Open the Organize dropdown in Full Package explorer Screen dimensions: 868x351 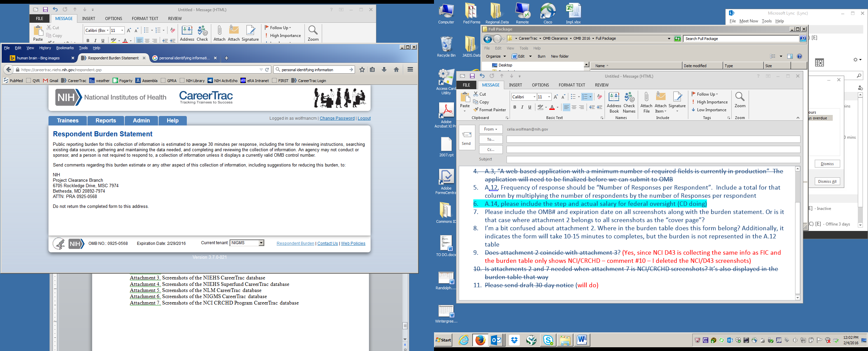click(x=496, y=56)
